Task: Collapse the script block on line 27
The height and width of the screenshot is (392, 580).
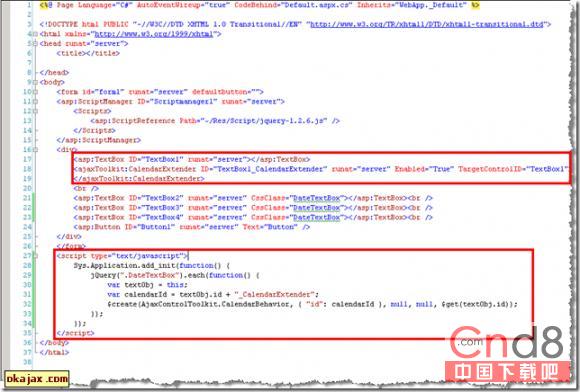Action: tap(35, 256)
